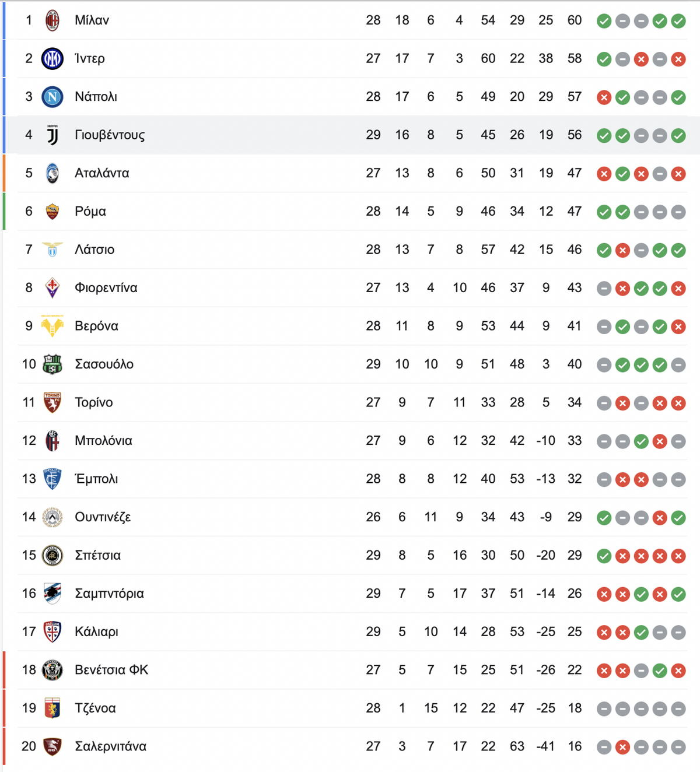Open the Βερόνα team link
This screenshot has height=772, width=700.
(96, 326)
